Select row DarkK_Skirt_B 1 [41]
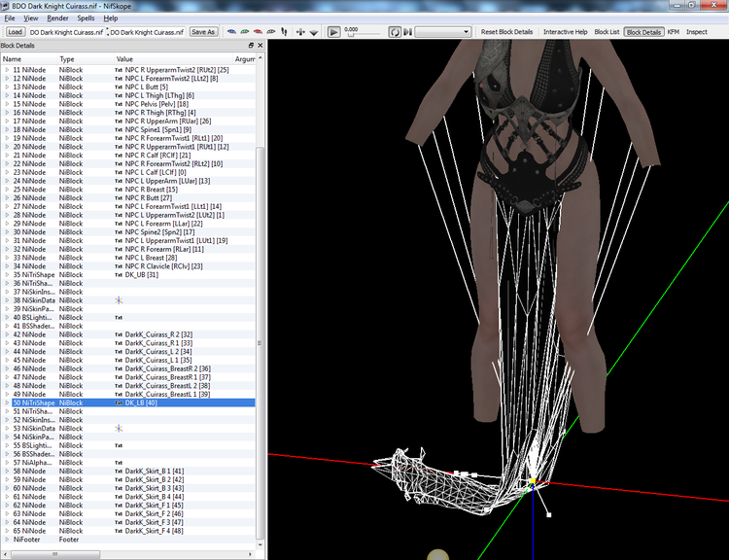Screen dimensions: 729x560 coord(128,471)
